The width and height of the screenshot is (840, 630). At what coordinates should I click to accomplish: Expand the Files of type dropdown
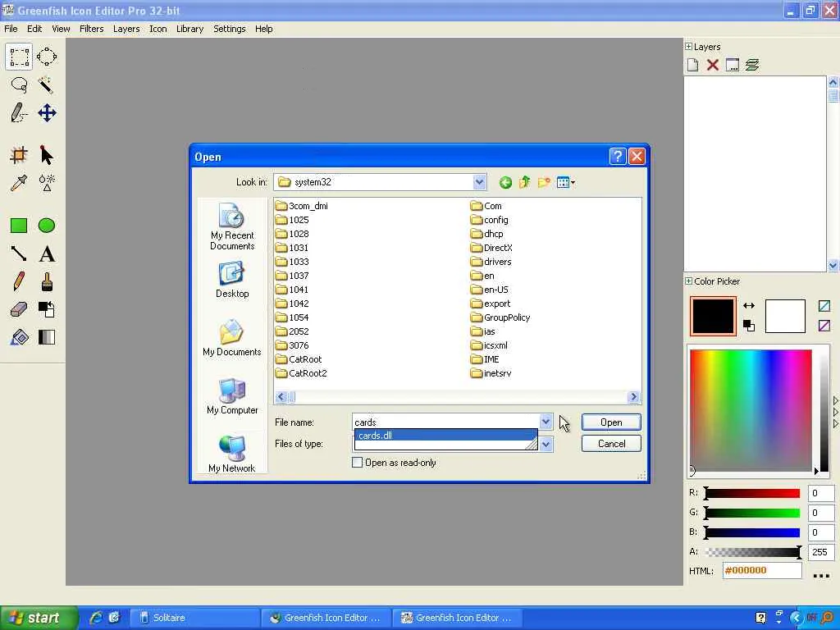pos(546,444)
